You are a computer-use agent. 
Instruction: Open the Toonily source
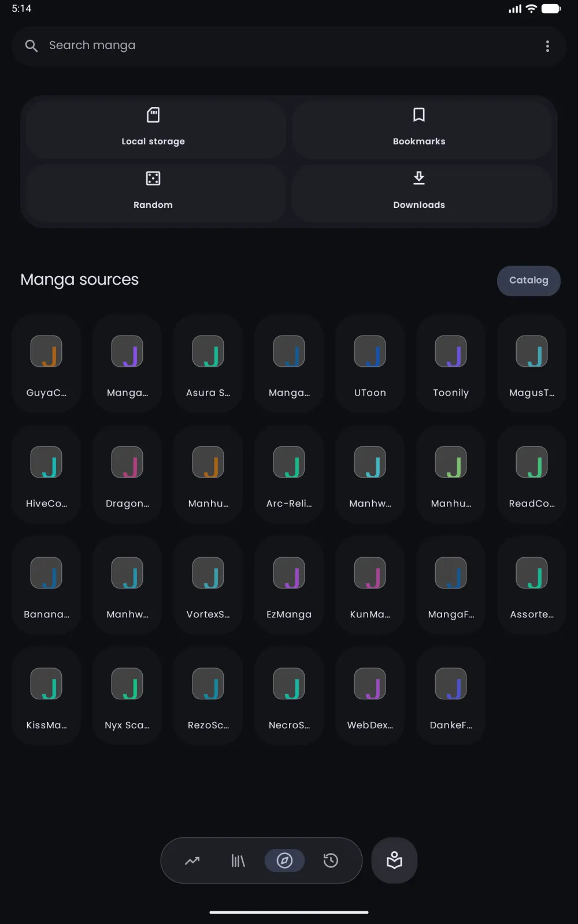tap(451, 364)
